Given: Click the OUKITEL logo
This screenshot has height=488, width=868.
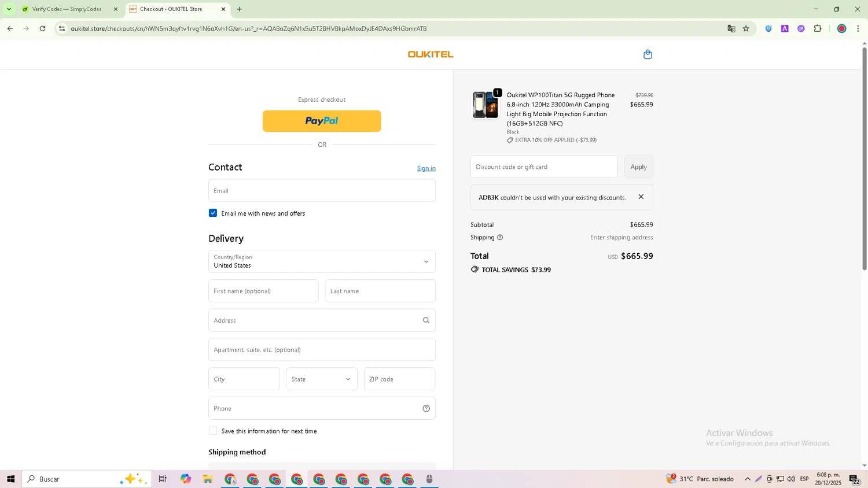Looking at the screenshot, I should [431, 54].
